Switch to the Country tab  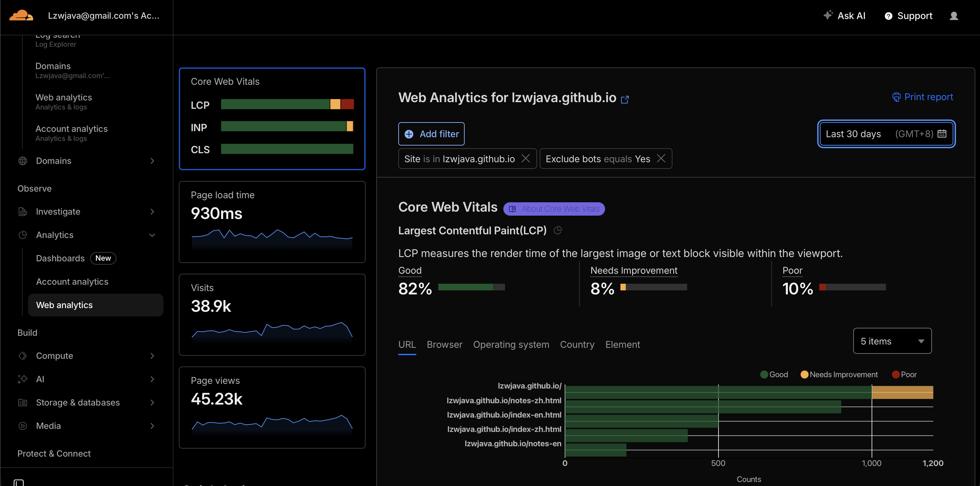coord(577,344)
